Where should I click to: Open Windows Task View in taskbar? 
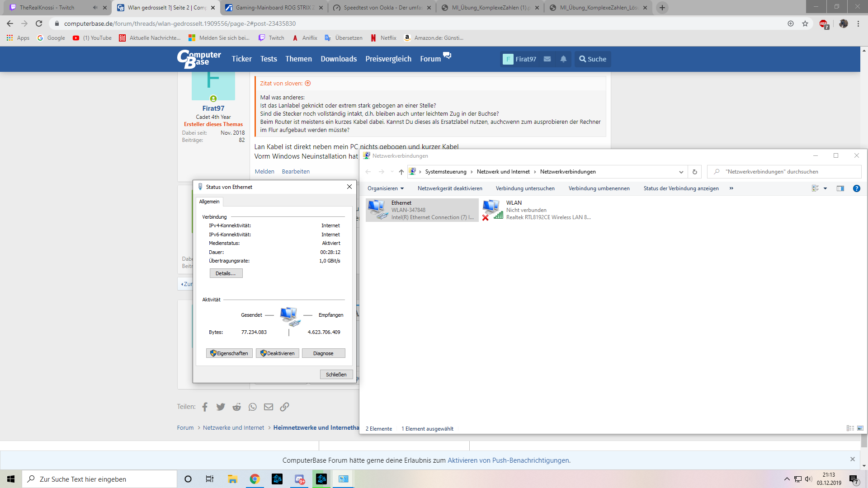click(x=210, y=479)
